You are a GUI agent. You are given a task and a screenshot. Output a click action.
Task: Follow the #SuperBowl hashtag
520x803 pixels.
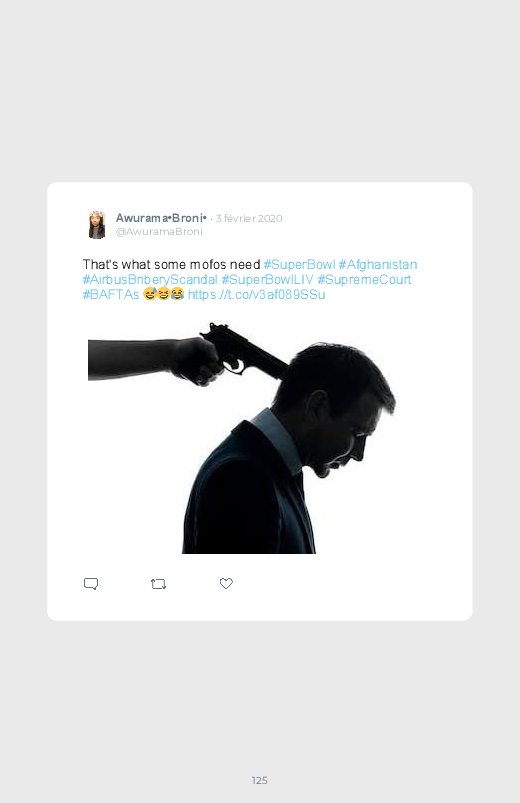(x=299, y=265)
